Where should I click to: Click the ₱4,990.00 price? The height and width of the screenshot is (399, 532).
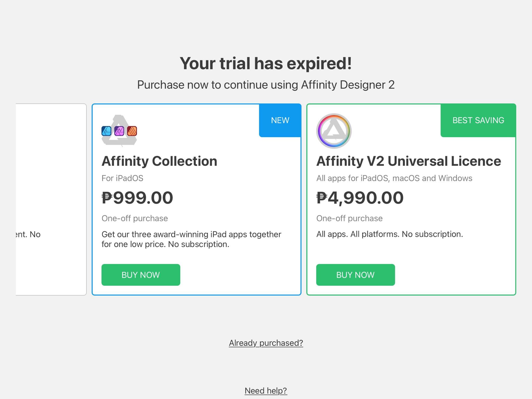[x=360, y=198]
